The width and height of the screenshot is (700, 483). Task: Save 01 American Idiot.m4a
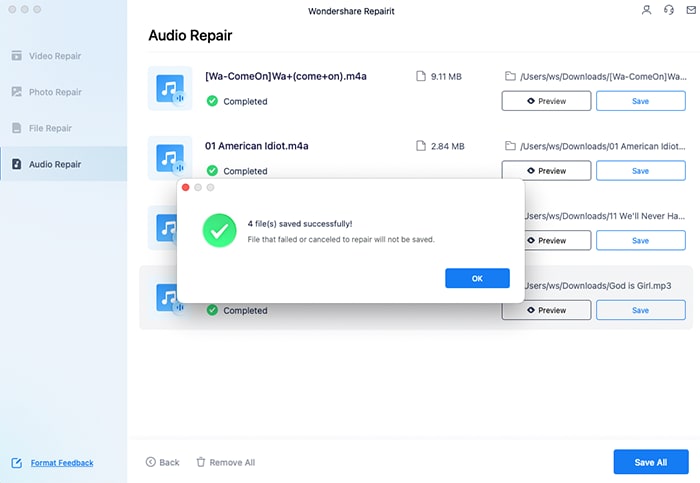(641, 171)
